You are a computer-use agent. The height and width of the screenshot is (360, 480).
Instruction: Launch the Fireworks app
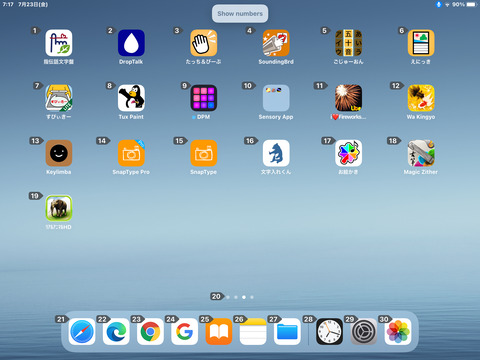(x=348, y=98)
